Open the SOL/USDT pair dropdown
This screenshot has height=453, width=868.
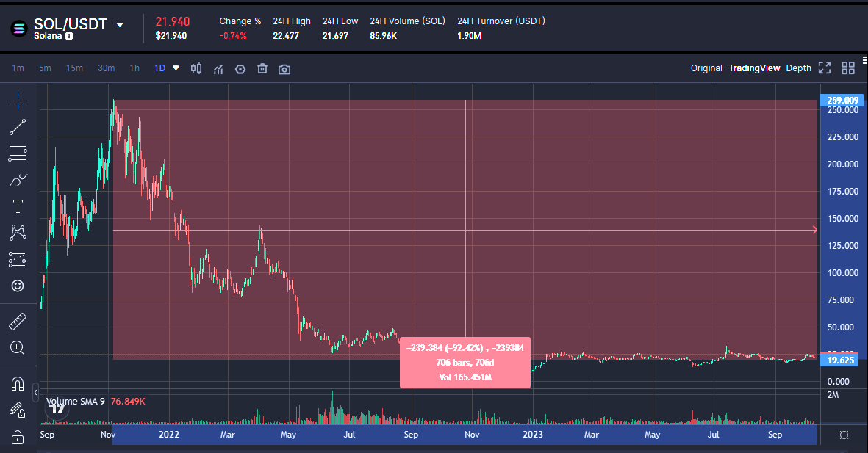pyautogui.click(x=120, y=25)
